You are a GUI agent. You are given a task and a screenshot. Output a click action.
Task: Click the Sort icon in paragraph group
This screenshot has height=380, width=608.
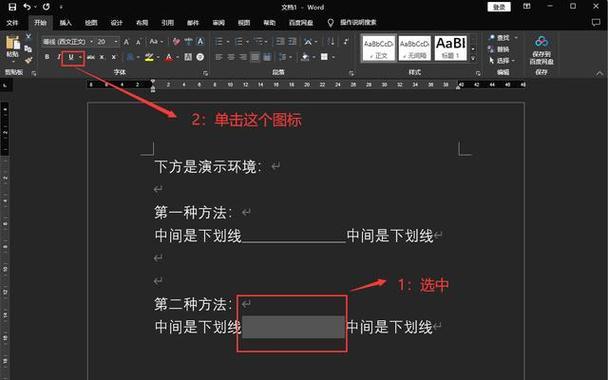pos(331,41)
